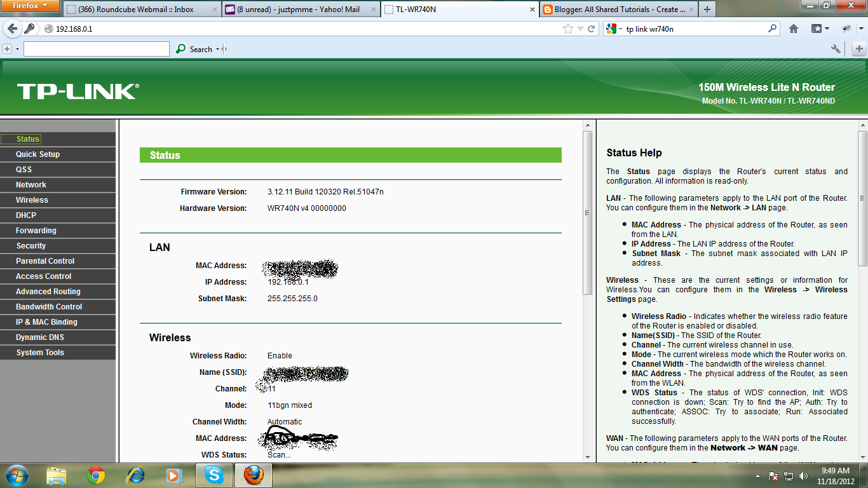Open a new tab with the plus button
This screenshot has width=868, height=488.
point(707,10)
